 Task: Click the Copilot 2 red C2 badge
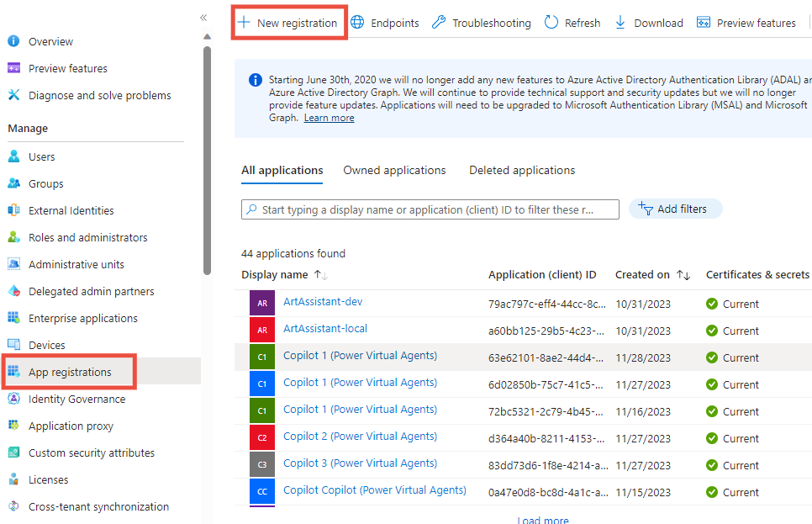pyautogui.click(x=262, y=438)
